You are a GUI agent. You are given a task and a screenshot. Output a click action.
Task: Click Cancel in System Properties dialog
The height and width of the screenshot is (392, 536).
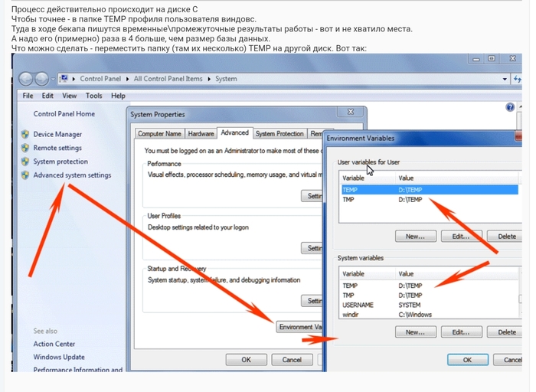(292, 360)
